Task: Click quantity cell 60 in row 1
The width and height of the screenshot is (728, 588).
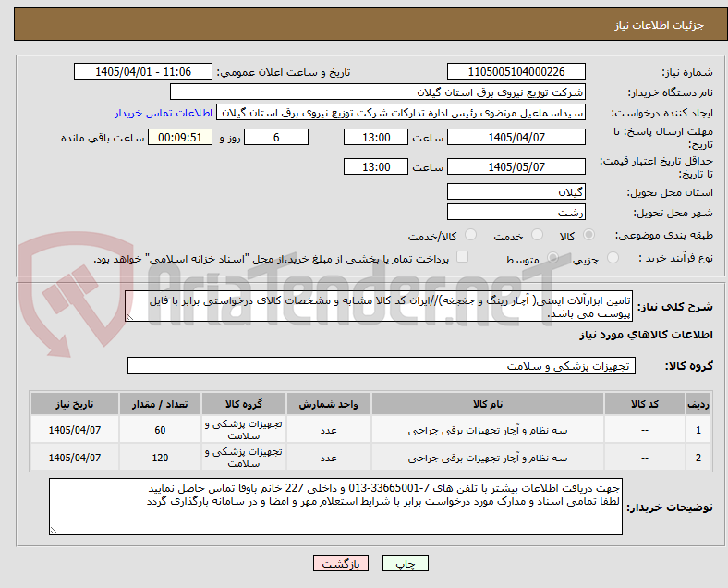Action: pyautogui.click(x=160, y=430)
